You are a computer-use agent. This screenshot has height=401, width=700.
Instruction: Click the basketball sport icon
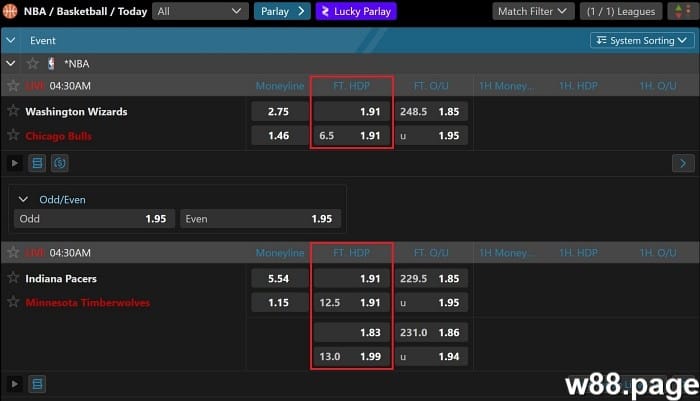tap(10, 11)
